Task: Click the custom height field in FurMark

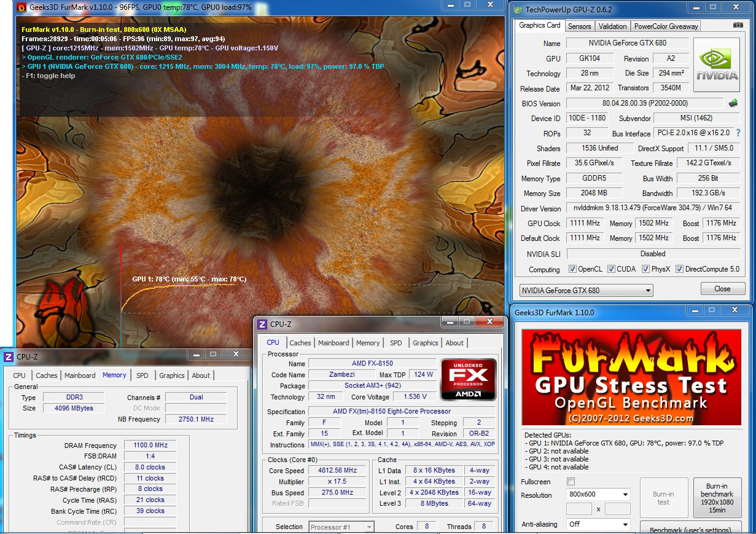Action: (618, 509)
